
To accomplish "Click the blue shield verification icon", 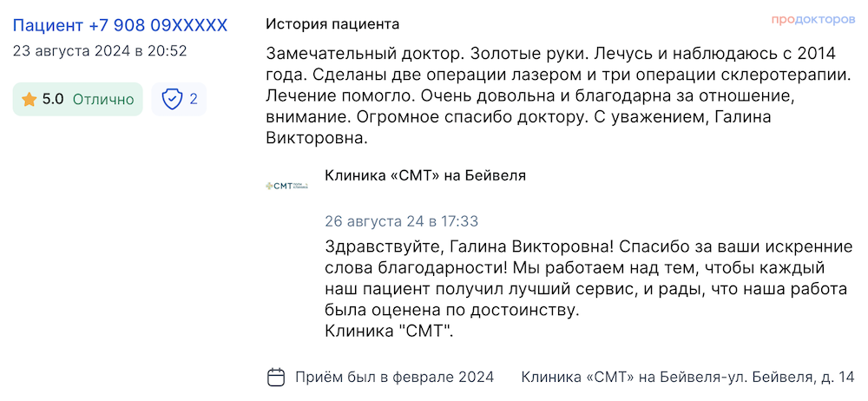I will [x=172, y=100].
